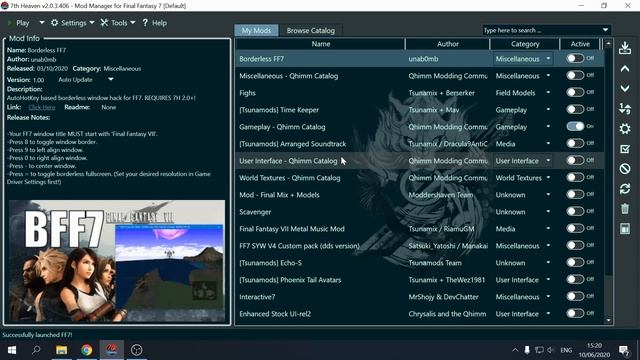Move selected mod up with arrow icon
Screen dimensions: 640x360
coord(624,69)
